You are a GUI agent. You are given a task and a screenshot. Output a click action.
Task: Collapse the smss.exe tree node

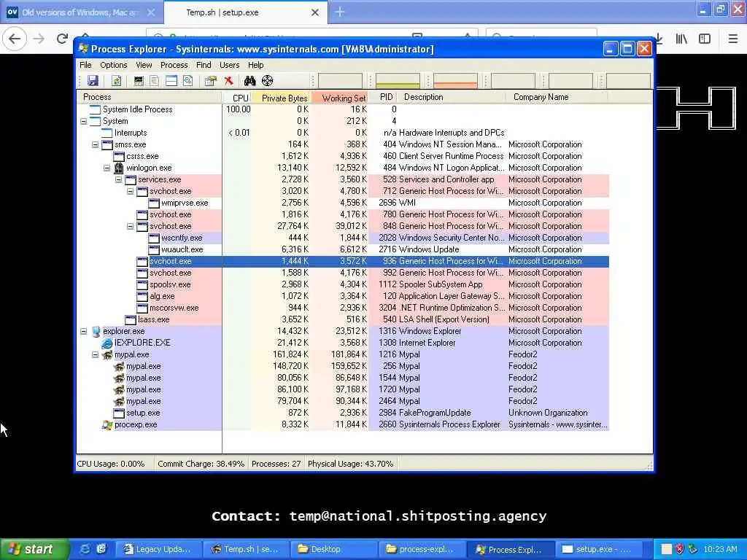point(96,145)
